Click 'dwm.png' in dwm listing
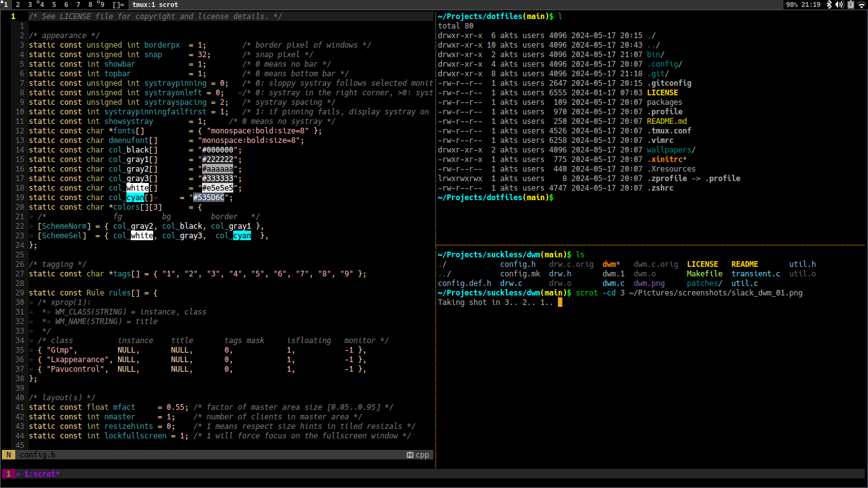 [x=649, y=283]
